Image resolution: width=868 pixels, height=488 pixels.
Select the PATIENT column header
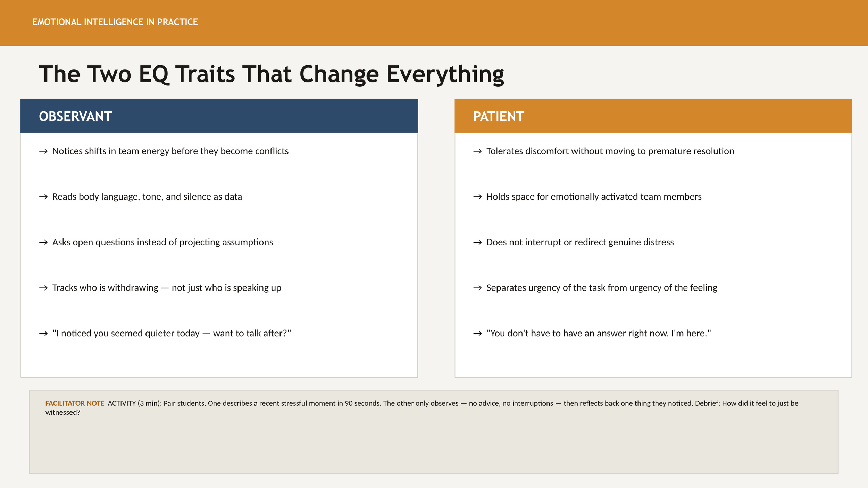click(x=498, y=116)
